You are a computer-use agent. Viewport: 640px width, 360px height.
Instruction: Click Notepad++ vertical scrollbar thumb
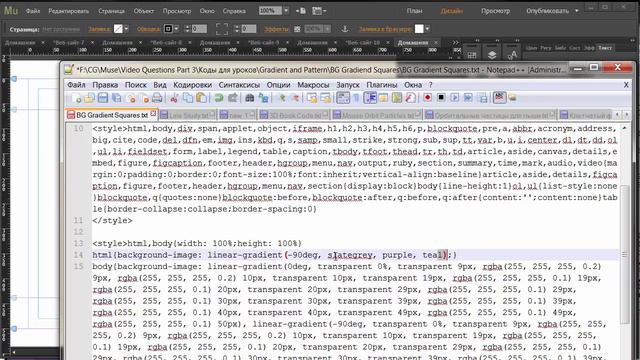coord(625,254)
